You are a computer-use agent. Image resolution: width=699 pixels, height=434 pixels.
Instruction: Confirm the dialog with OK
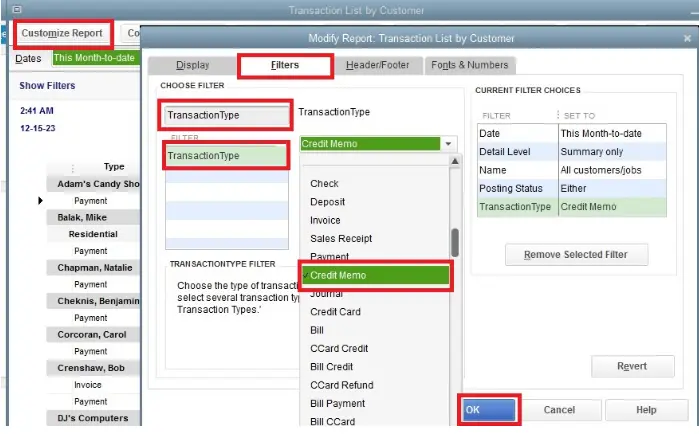pyautogui.click(x=489, y=409)
